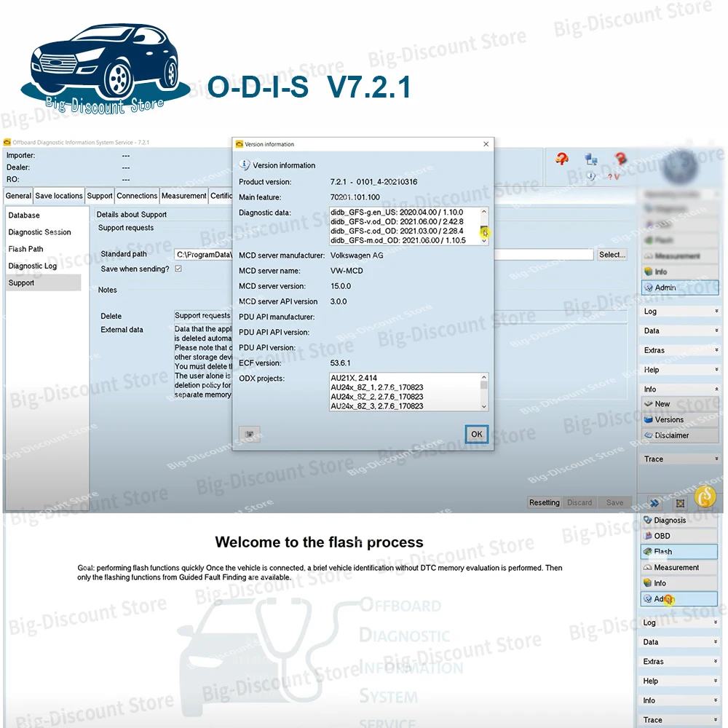Expand Data section in flash screen sidebar

point(679,642)
